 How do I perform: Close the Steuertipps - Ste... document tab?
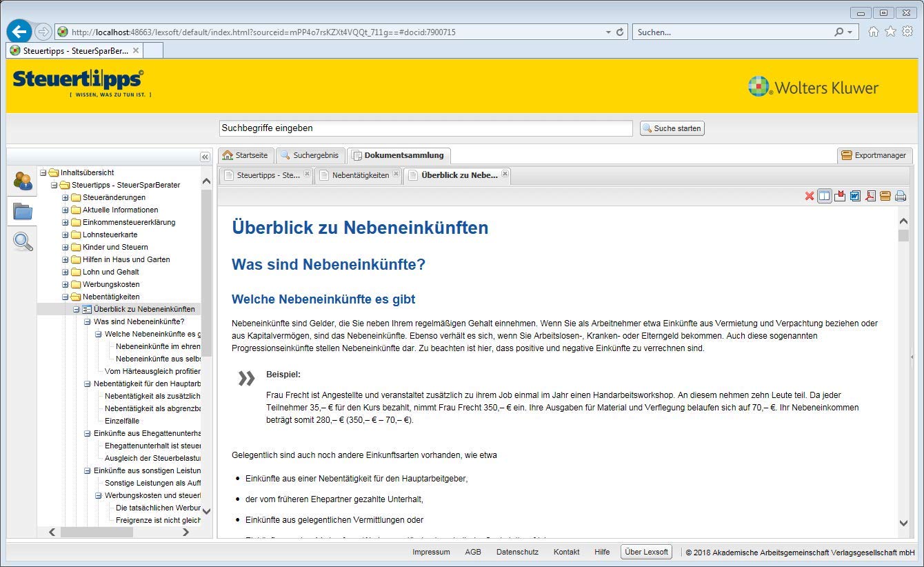coord(307,174)
